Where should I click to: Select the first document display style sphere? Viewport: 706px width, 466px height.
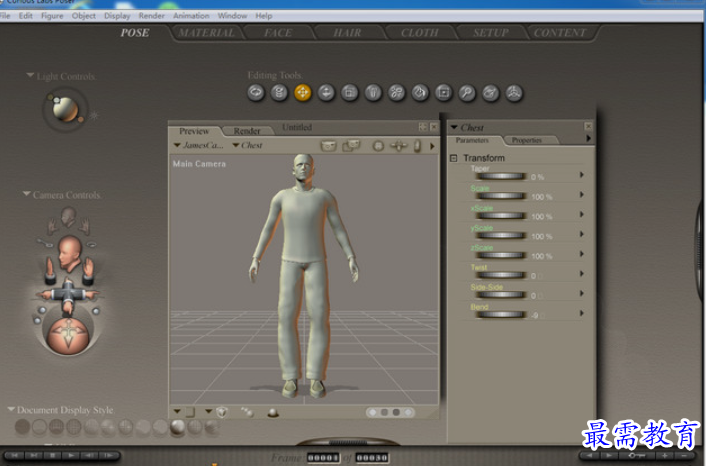coord(23,427)
